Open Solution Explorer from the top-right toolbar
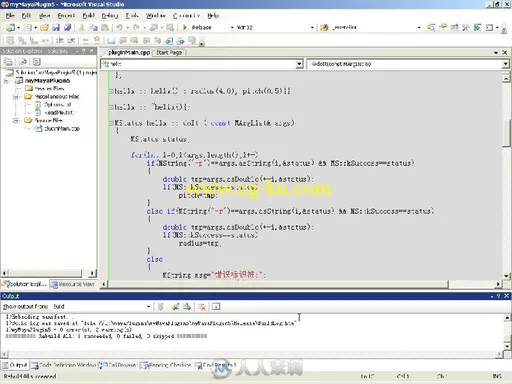 coord(431,27)
